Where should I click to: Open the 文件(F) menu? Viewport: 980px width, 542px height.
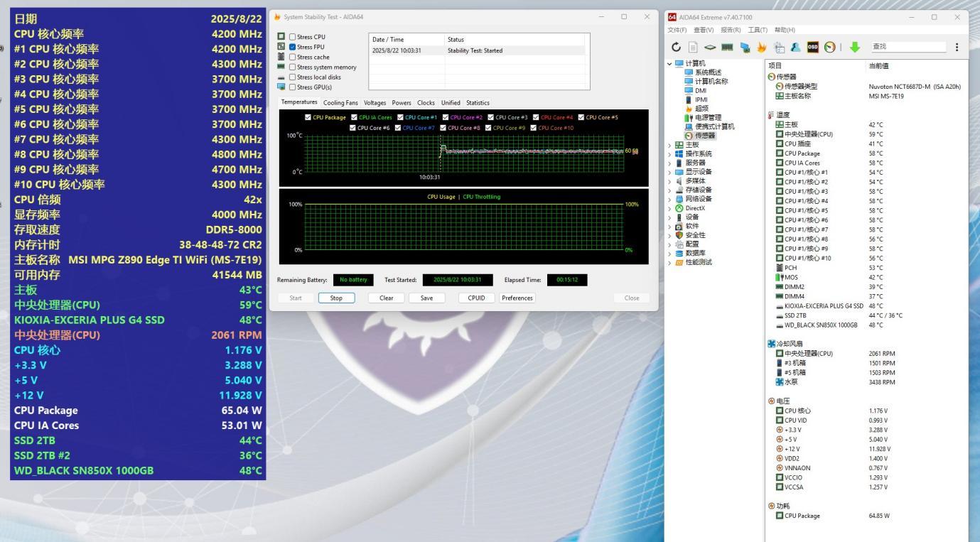click(677, 29)
